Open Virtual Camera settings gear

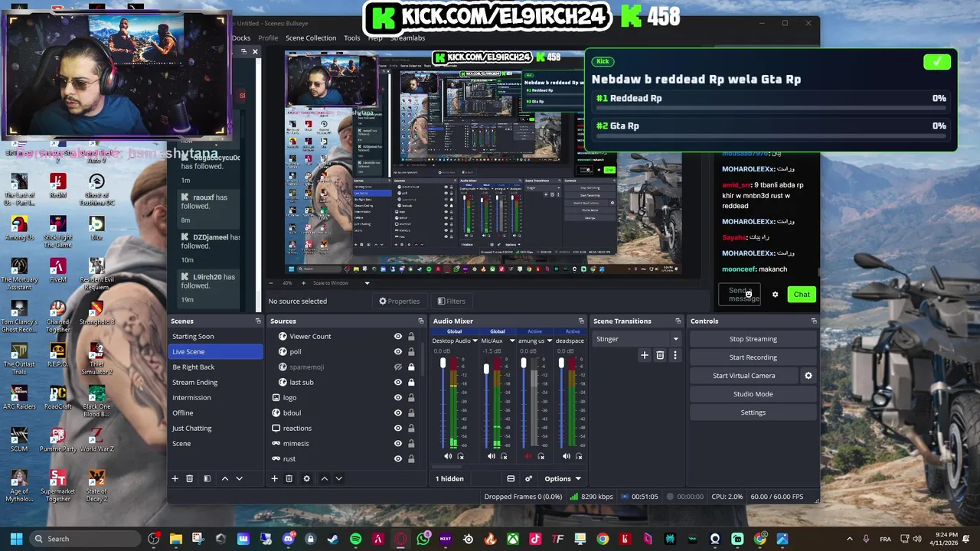(x=808, y=376)
